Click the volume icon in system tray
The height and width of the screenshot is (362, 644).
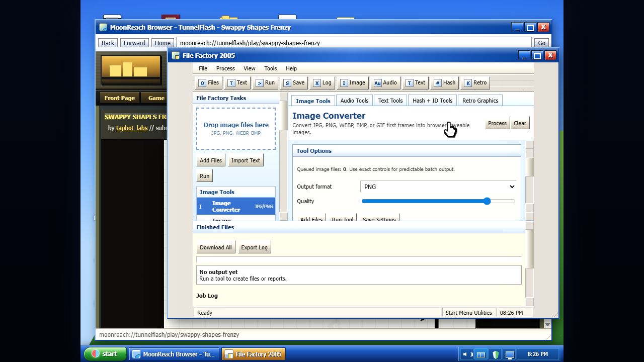[466, 354]
